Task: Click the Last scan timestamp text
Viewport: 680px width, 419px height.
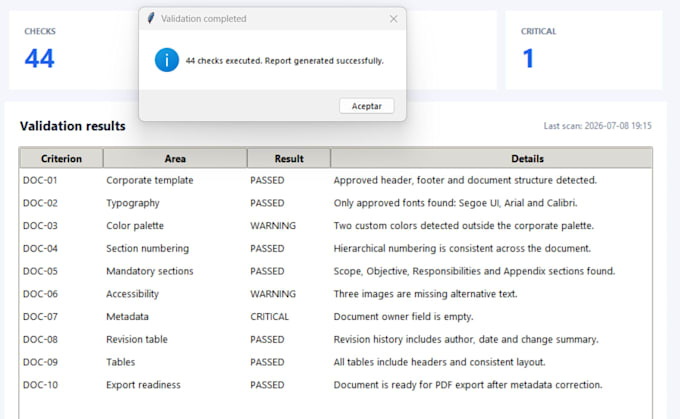Action: tap(598, 126)
